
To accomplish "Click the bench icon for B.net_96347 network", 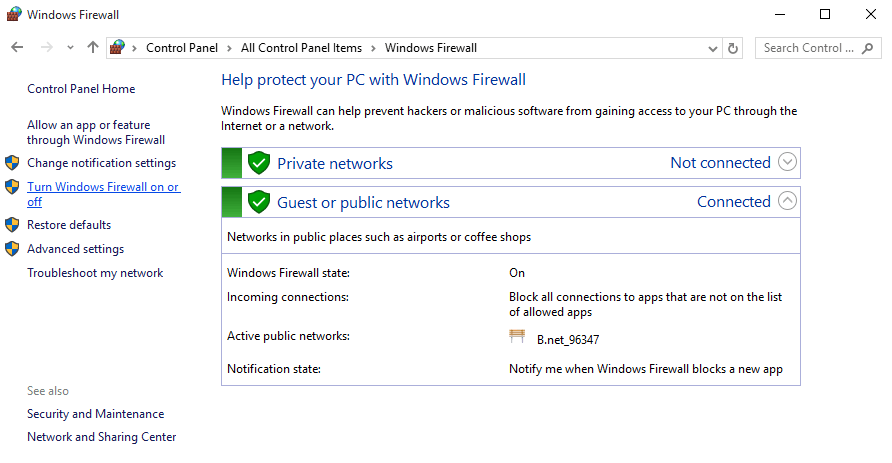I will 517,336.
